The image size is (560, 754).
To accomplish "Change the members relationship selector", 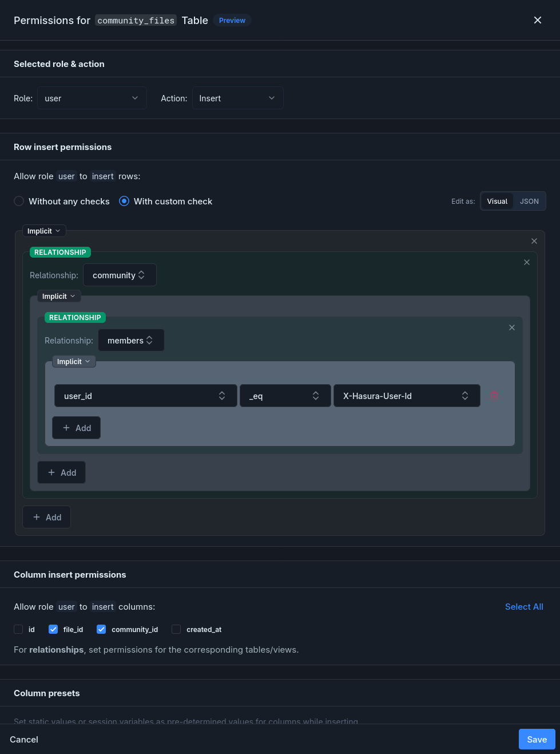I will click(x=131, y=340).
